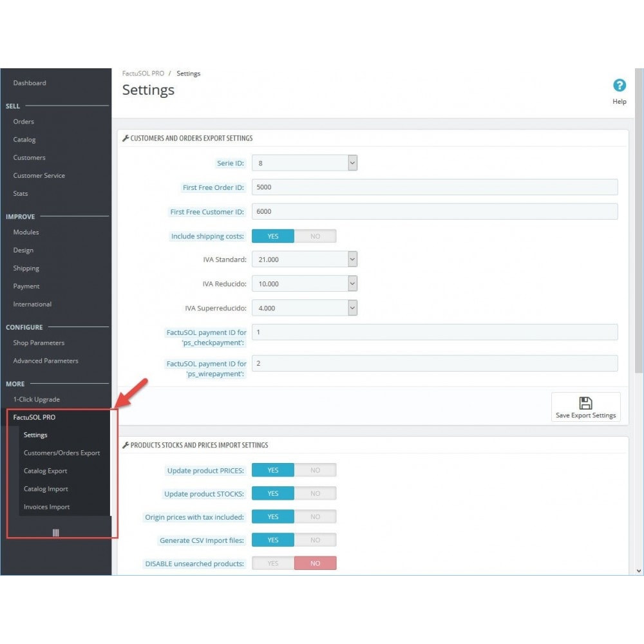
Task: Focus the First Free Customer ID field
Action: (x=435, y=211)
